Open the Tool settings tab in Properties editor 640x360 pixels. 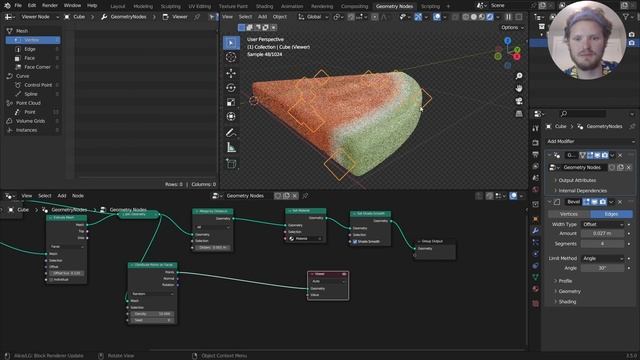click(x=536, y=129)
